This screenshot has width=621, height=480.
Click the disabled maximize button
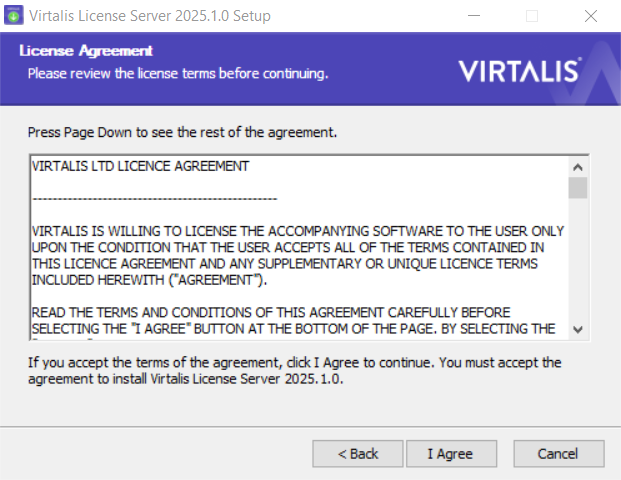[532, 16]
